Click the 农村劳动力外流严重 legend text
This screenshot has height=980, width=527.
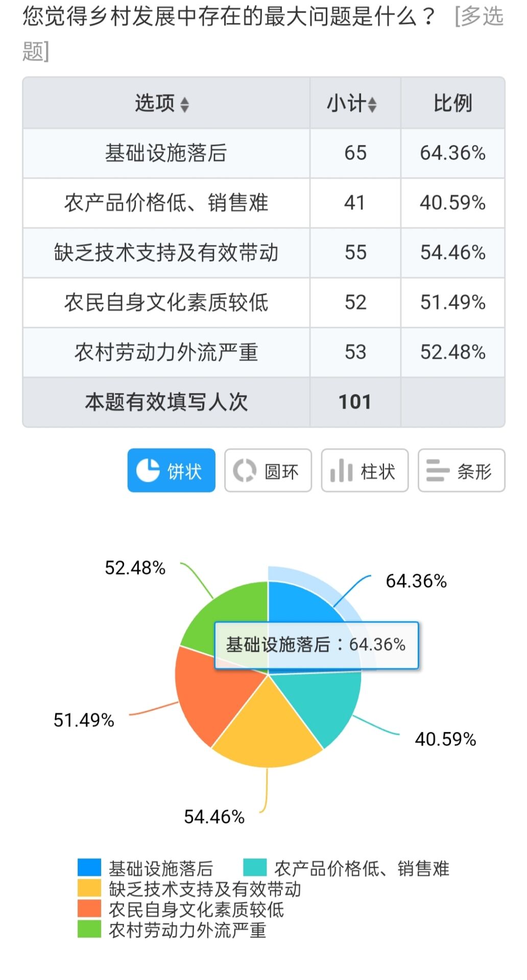tap(187, 930)
